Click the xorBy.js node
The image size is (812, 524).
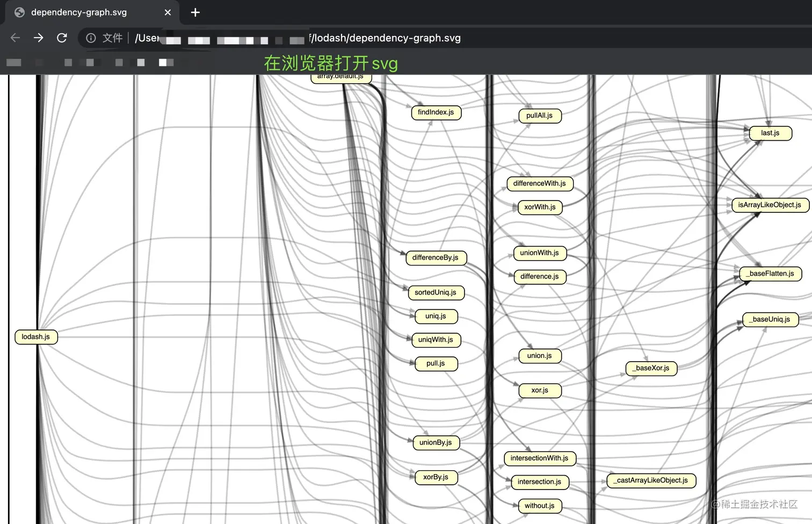pos(436,477)
